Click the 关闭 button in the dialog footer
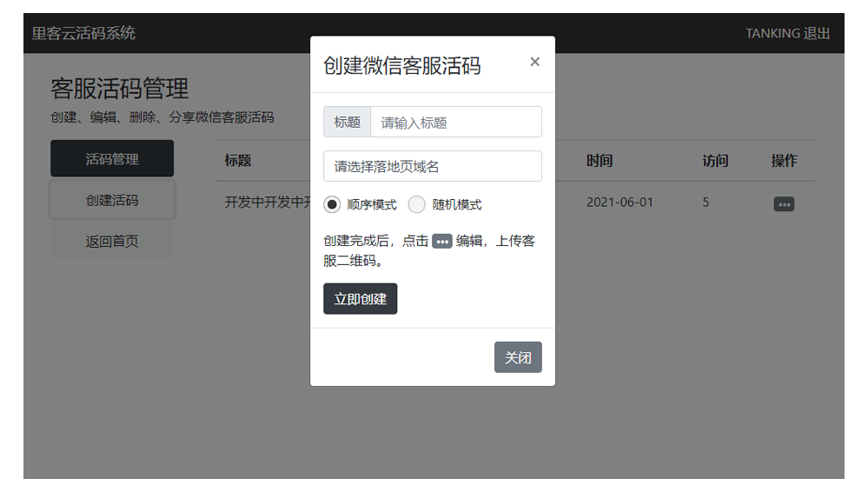868x492 pixels. [x=518, y=357]
